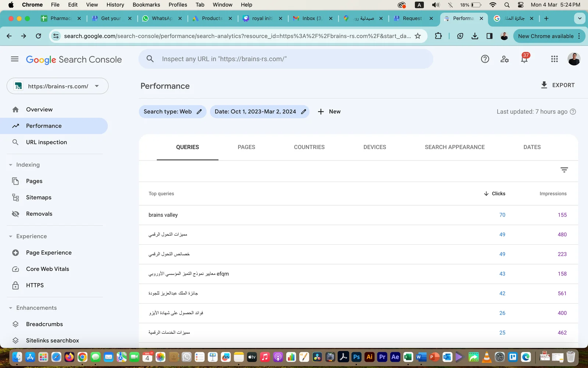Sort table by Clicks column header
This screenshot has height=368, width=588.
495,194
